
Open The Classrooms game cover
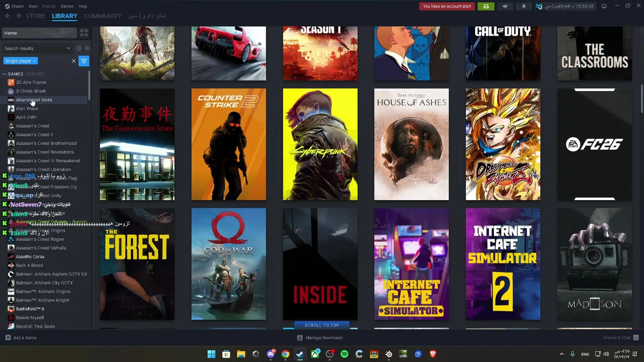(595, 53)
